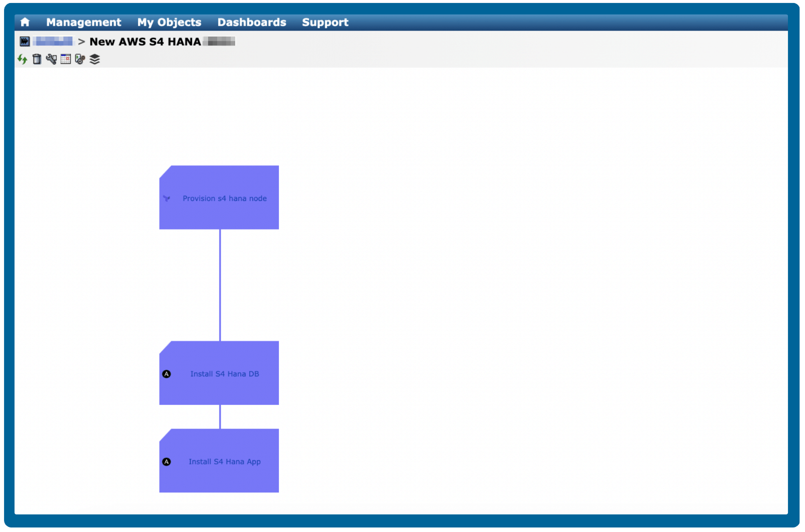This screenshot has width=805, height=532.
Task: Open the My Objects menu
Action: [x=169, y=22]
